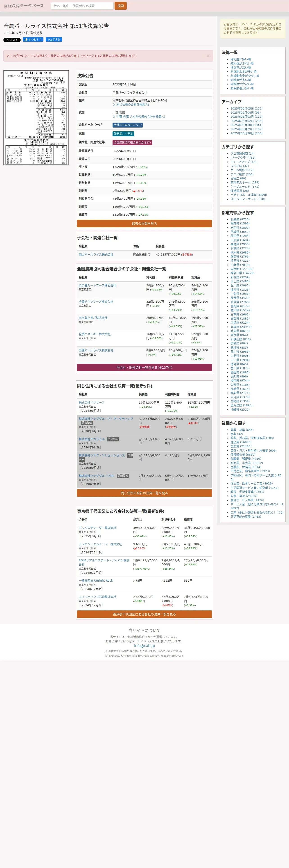289x868 pixels.
Task: Open 全農パールライス株式会社 in subsidiary list
Action: tap(96, 350)
